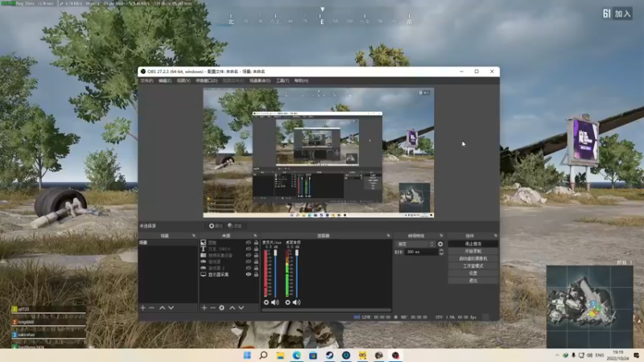Toggle lock on the text (GDI+) source
This screenshot has height=362, width=644.
click(x=256, y=249)
